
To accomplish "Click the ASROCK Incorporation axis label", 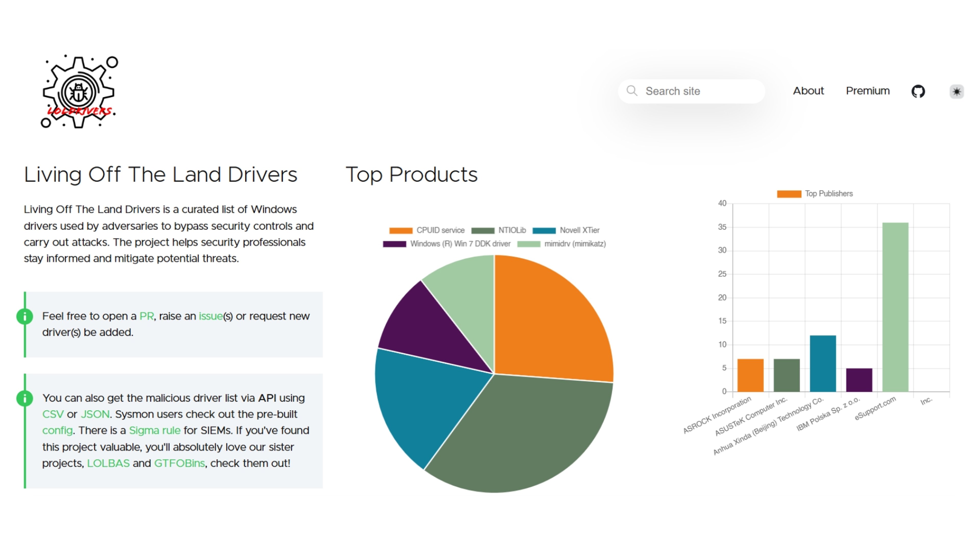I will pos(717,415).
